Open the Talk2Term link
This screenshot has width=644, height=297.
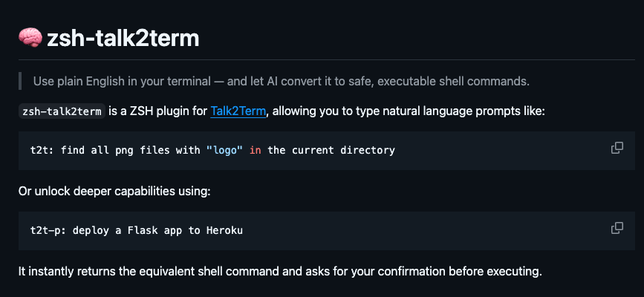[x=238, y=111]
